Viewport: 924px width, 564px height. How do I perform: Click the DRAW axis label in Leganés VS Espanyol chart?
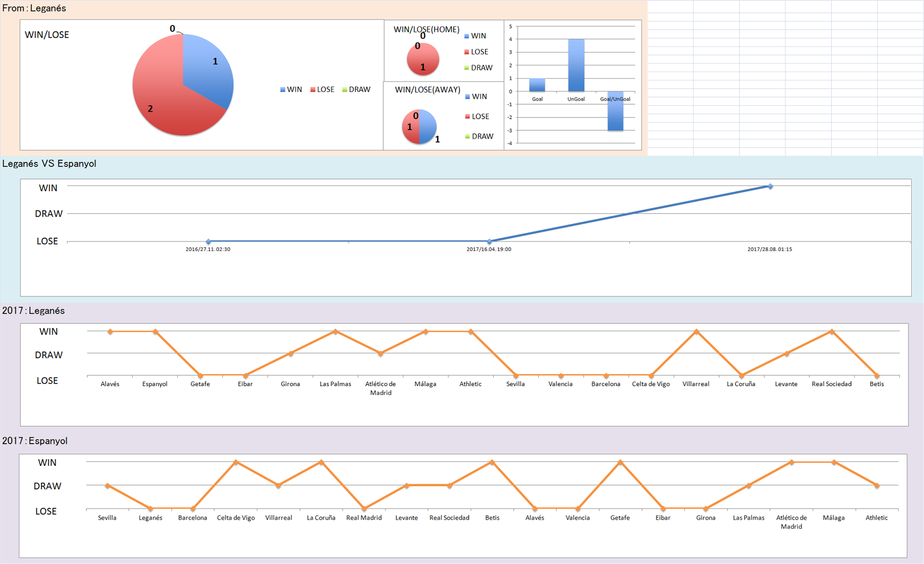[49, 214]
